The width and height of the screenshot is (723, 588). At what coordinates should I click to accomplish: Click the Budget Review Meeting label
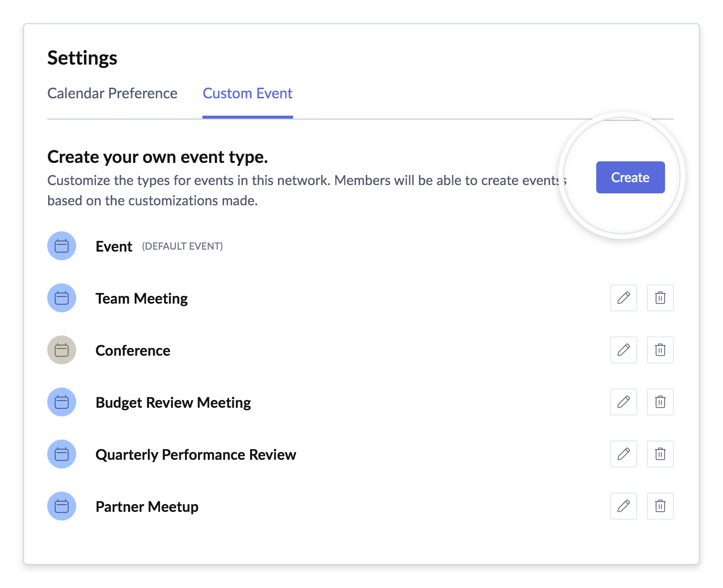point(173,402)
